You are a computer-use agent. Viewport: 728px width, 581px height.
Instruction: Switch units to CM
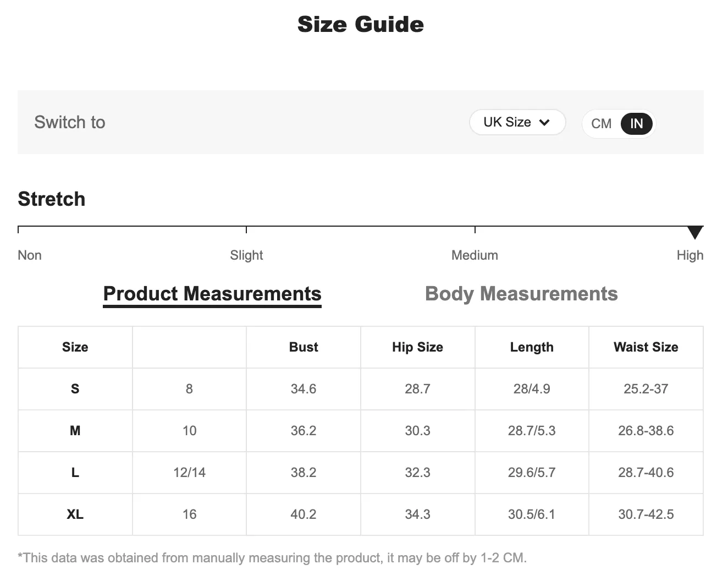point(601,123)
